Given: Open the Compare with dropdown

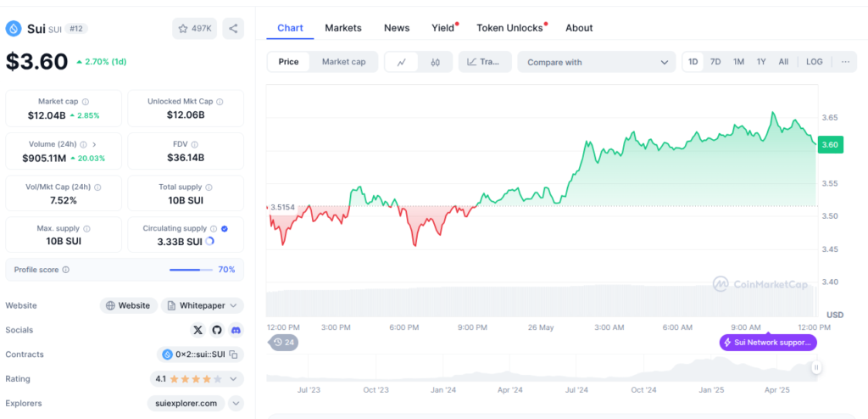Looking at the screenshot, I should pyautogui.click(x=597, y=62).
